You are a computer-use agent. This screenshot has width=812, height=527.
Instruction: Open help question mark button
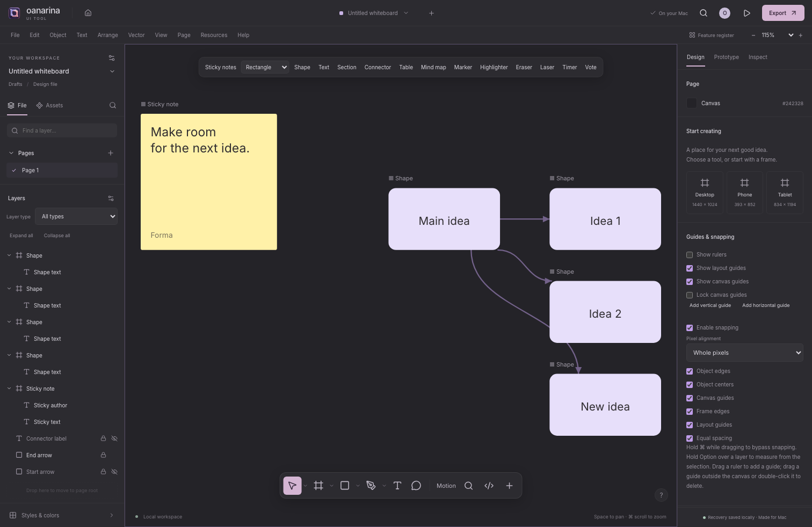pyautogui.click(x=661, y=495)
